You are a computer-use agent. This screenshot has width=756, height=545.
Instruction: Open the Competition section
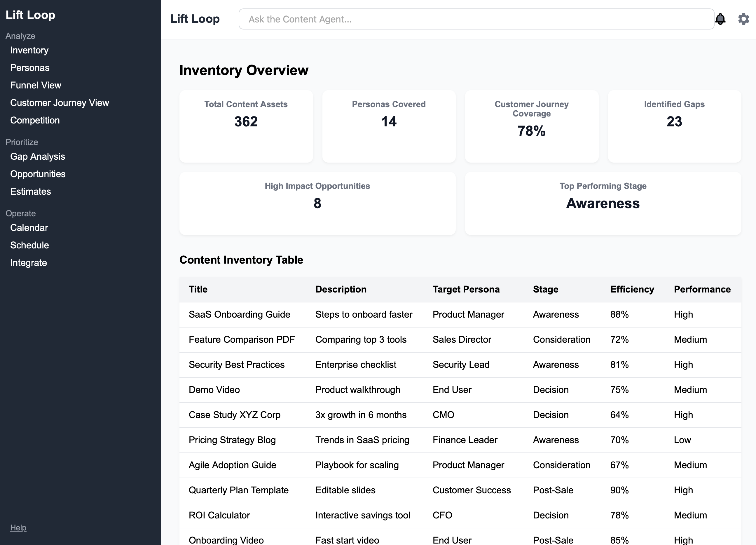35,120
